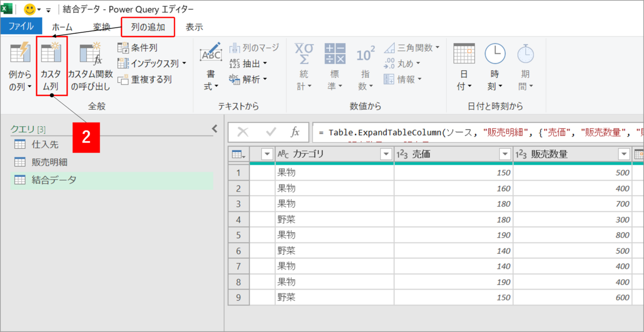
Task: Add a 条件列
Action: (138, 48)
